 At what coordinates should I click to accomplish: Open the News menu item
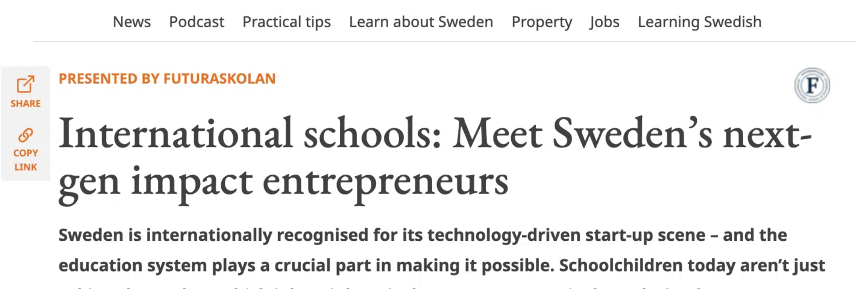click(x=132, y=22)
